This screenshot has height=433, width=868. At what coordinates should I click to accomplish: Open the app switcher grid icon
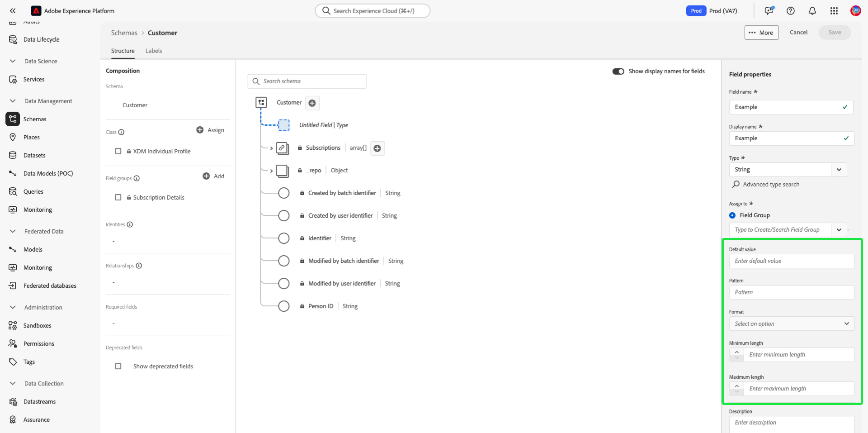click(834, 11)
